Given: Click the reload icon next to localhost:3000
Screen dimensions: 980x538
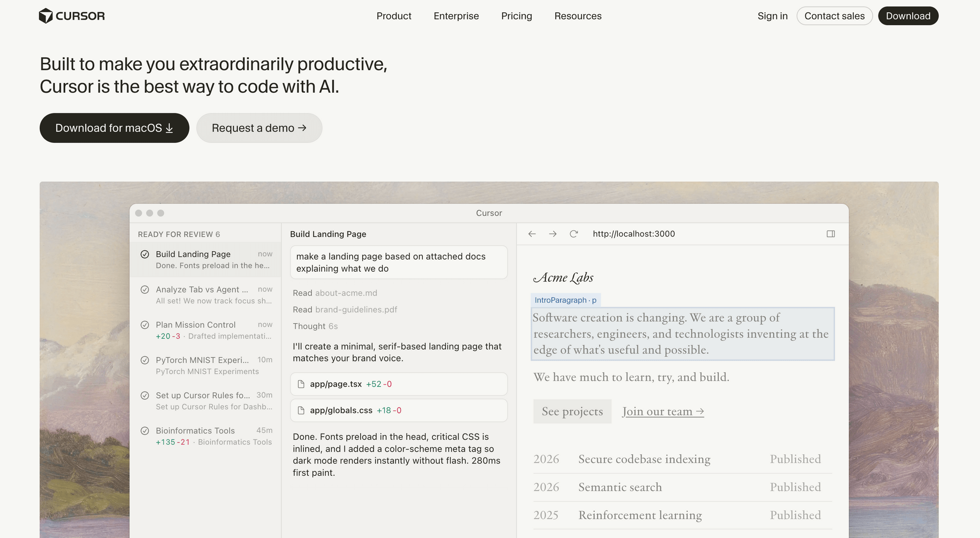Looking at the screenshot, I should pos(573,234).
